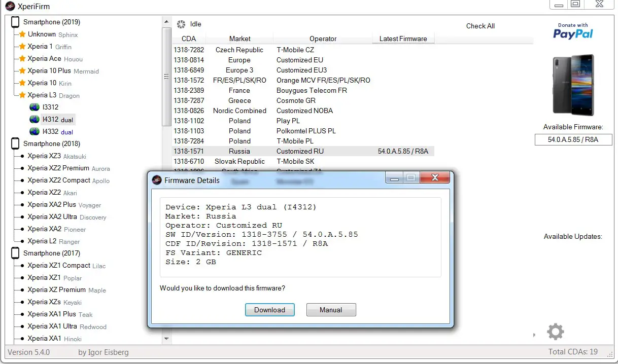618x364 pixels.
Task: Select Xperia XZ Premium Maple
Action: [66, 289]
